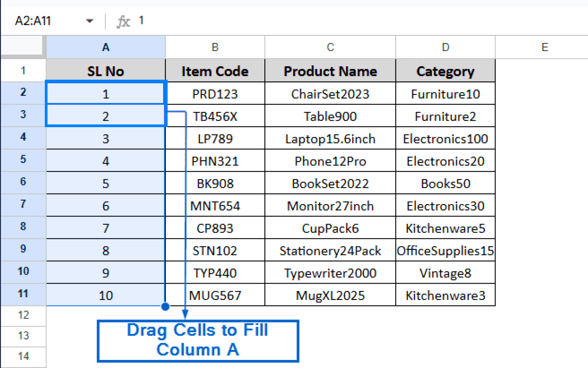Select column header A

click(x=106, y=47)
